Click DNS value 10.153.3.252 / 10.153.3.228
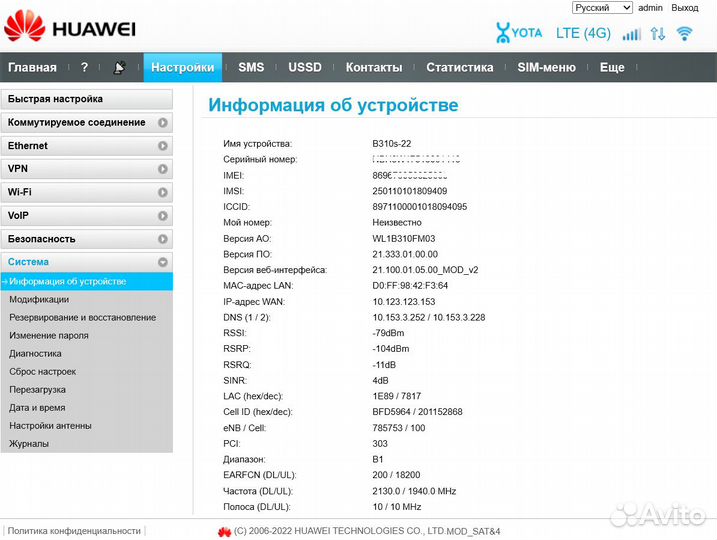 429,317
